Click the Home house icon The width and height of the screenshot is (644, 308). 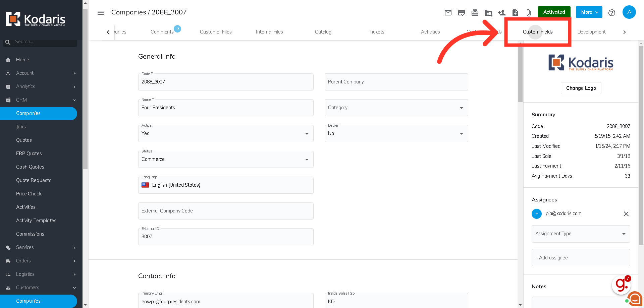[8, 60]
